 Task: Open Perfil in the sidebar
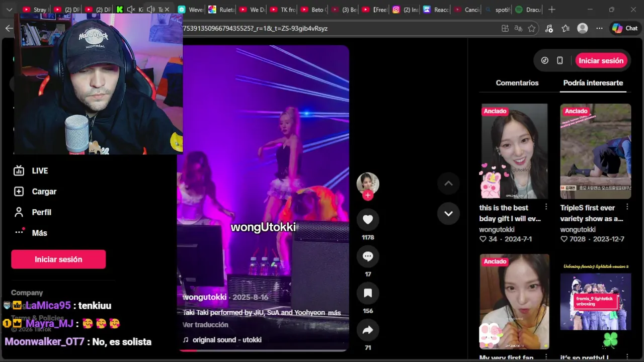32,212
